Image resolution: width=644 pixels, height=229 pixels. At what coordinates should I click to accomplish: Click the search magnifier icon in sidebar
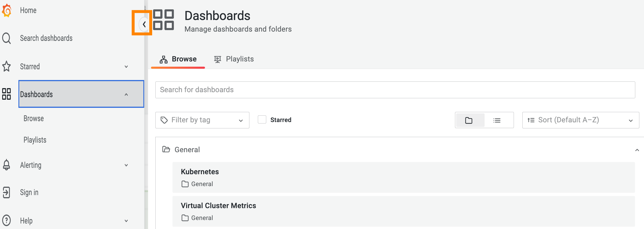[x=6, y=38]
